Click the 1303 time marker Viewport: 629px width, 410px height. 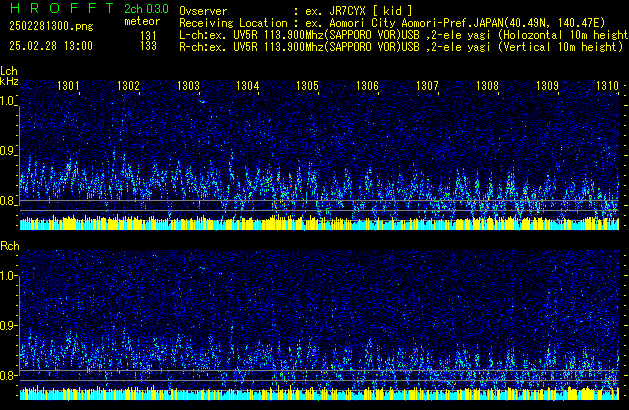point(188,86)
